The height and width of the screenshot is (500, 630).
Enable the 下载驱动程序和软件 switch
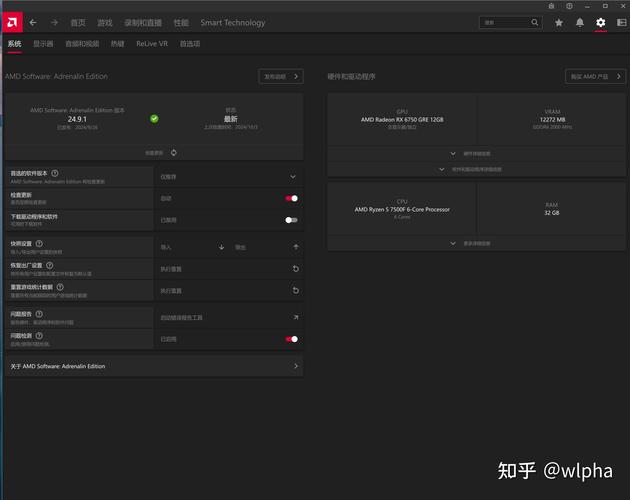click(291, 220)
